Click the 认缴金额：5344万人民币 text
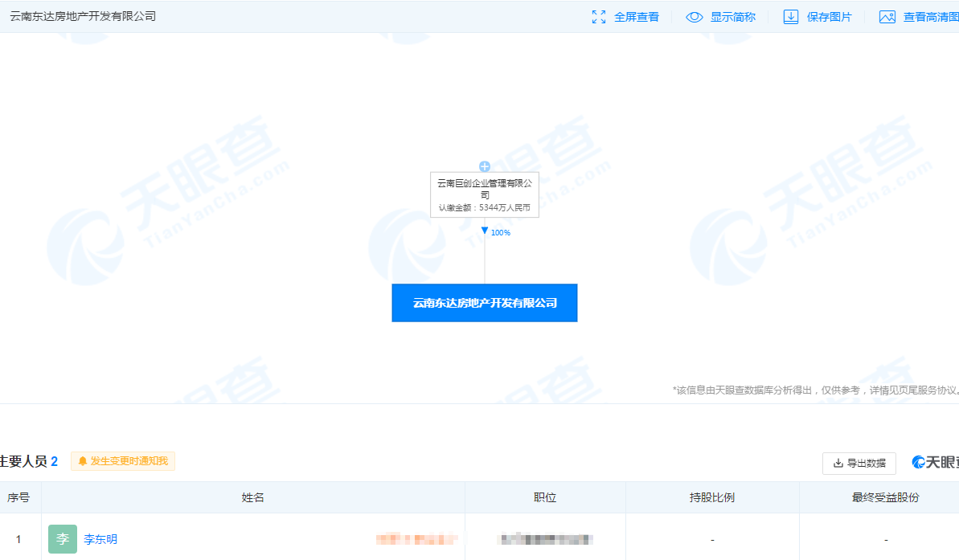959x560 pixels. coord(485,208)
